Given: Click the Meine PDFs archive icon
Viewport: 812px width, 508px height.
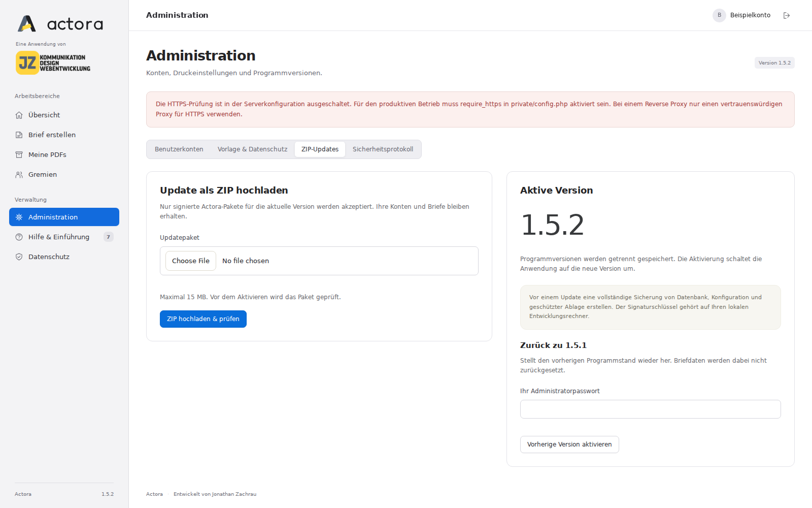Looking at the screenshot, I should [19, 155].
